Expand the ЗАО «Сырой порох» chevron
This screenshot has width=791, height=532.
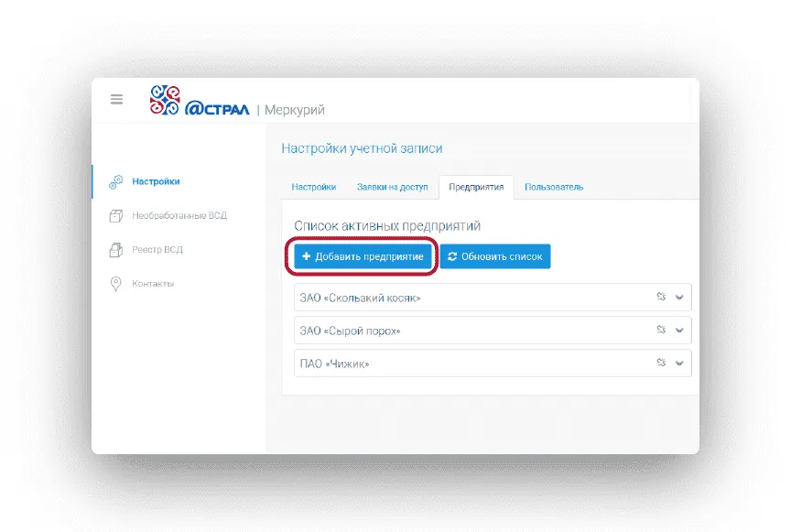(x=679, y=331)
